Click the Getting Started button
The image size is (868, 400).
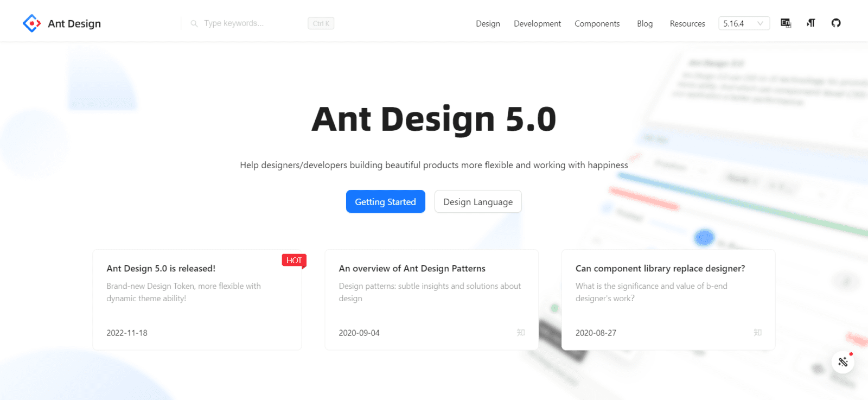tap(386, 201)
